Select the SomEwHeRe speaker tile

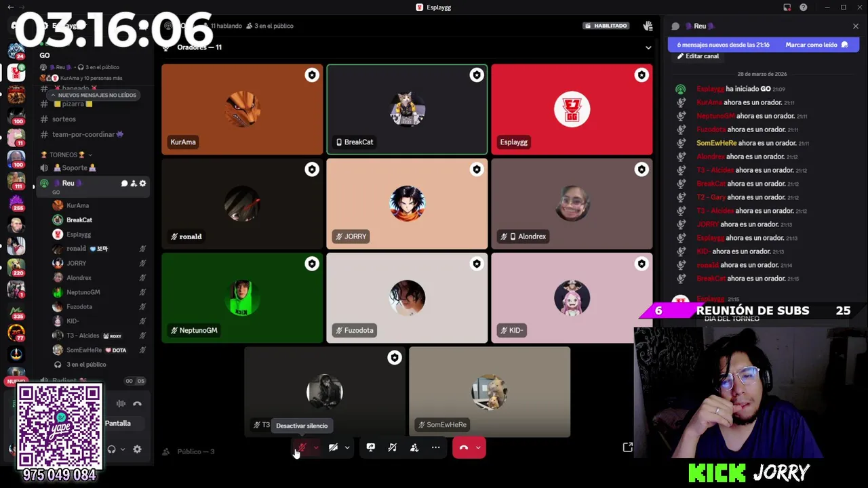(490, 392)
